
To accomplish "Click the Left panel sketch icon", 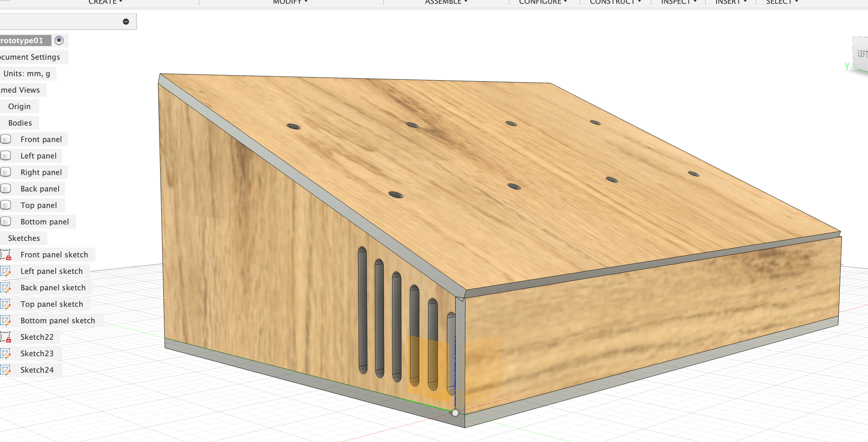I will pos(6,271).
